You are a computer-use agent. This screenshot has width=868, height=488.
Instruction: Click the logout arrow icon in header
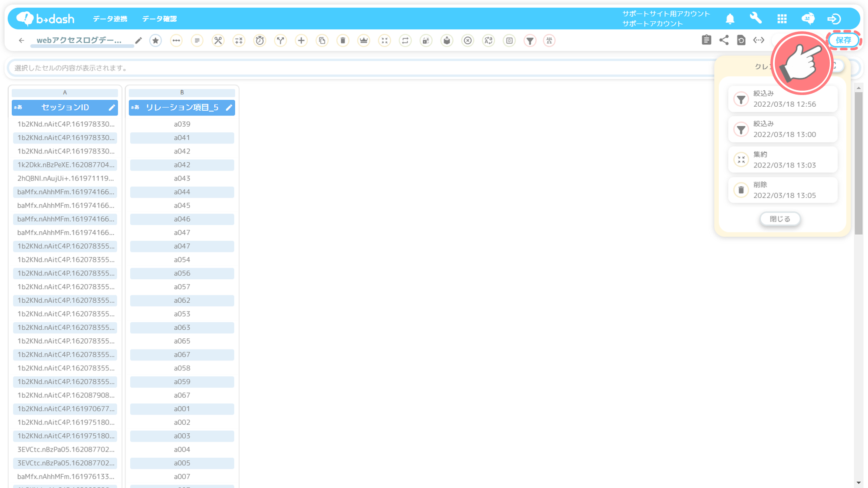(834, 19)
